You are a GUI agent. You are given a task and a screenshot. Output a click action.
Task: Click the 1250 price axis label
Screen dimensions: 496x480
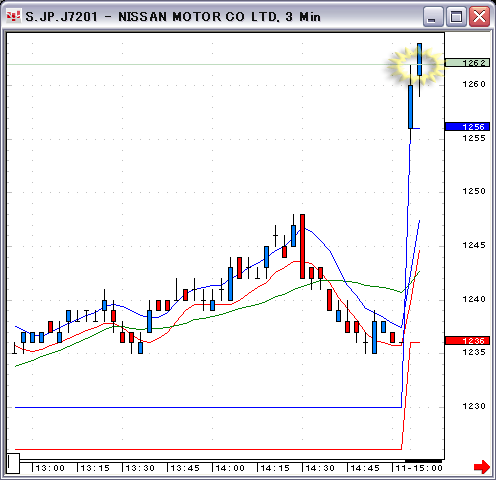point(474,191)
